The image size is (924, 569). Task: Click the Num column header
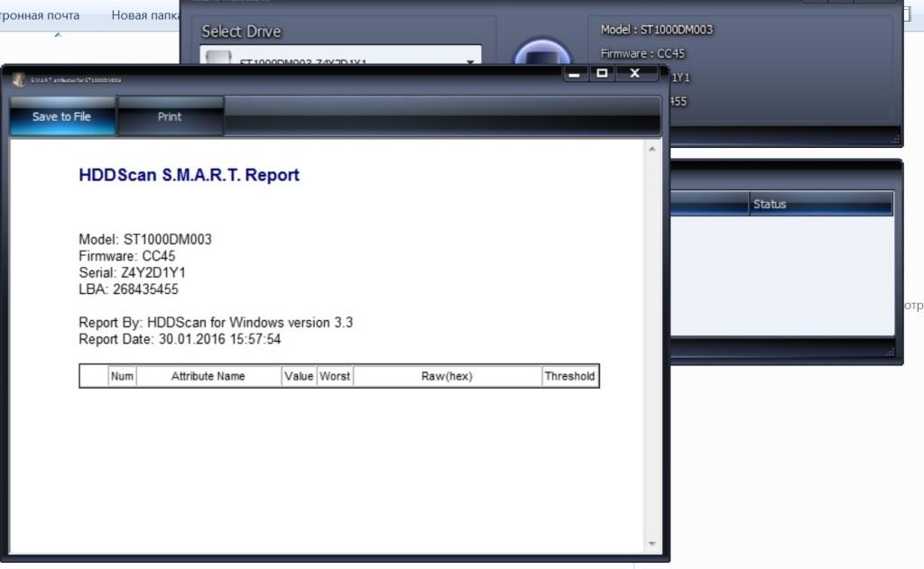[122, 376]
